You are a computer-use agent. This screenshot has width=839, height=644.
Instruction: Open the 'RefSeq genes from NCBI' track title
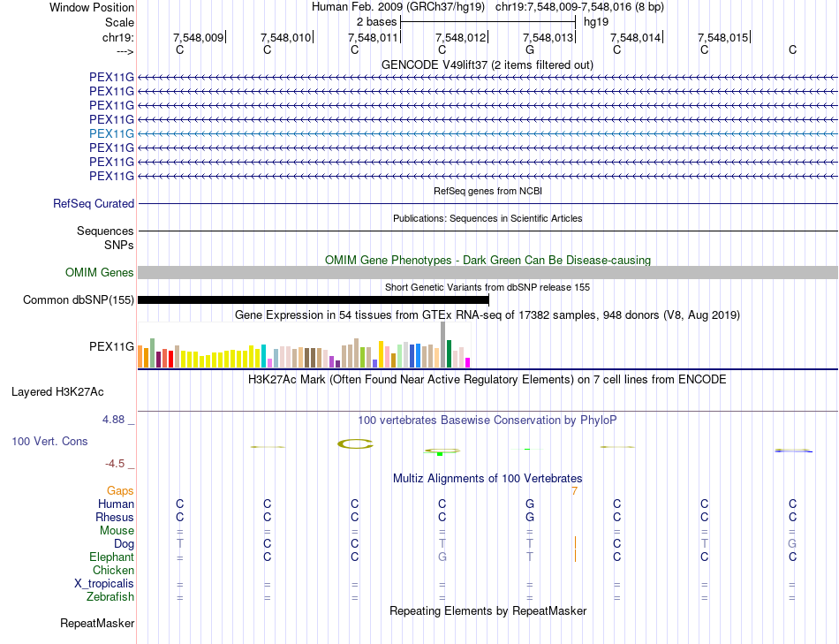click(488, 191)
